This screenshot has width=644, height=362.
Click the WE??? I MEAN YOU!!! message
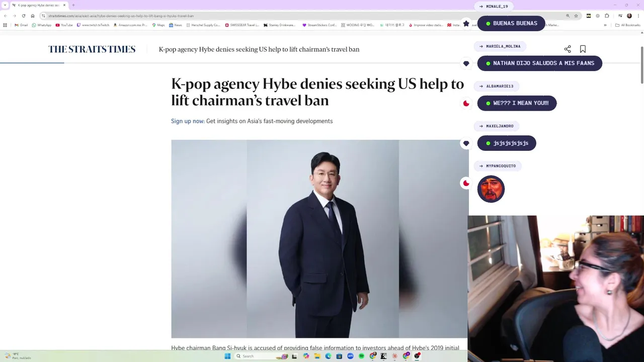click(x=517, y=103)
